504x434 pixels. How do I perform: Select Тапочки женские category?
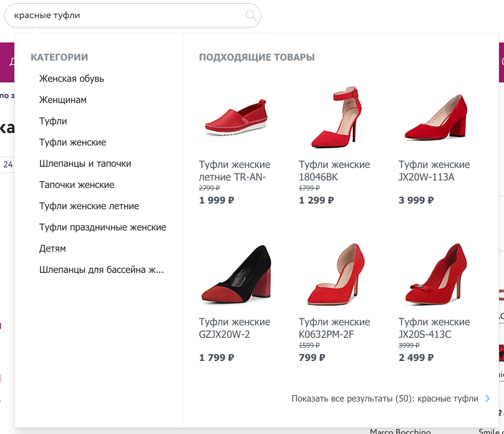77,185
